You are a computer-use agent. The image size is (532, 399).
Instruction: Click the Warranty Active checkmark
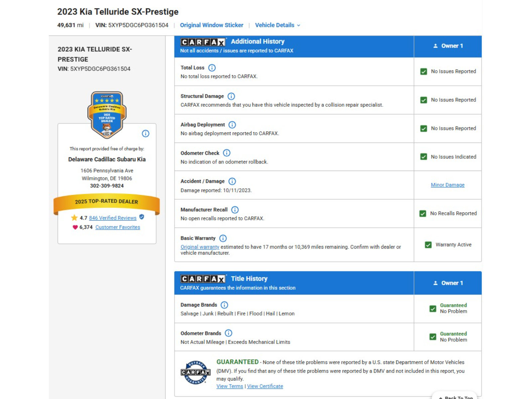tap(428, 245)
